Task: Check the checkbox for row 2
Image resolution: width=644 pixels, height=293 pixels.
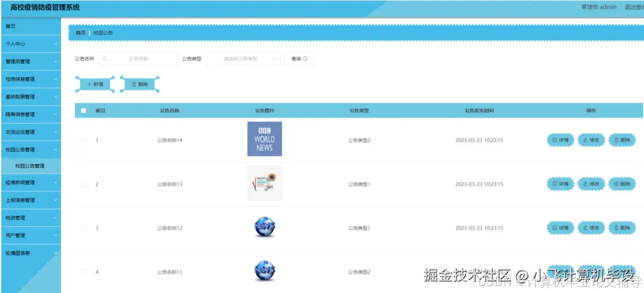Action: coord(84,184)
